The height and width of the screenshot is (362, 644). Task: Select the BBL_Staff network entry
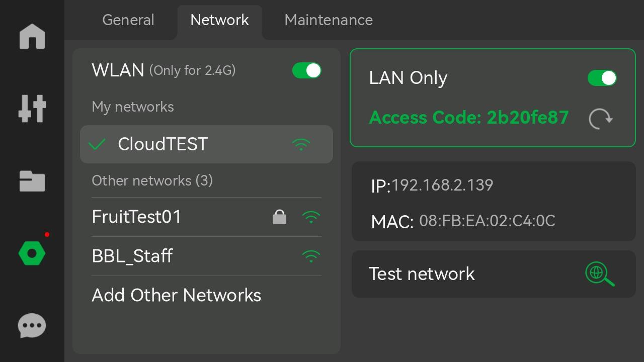click(206, 256)
